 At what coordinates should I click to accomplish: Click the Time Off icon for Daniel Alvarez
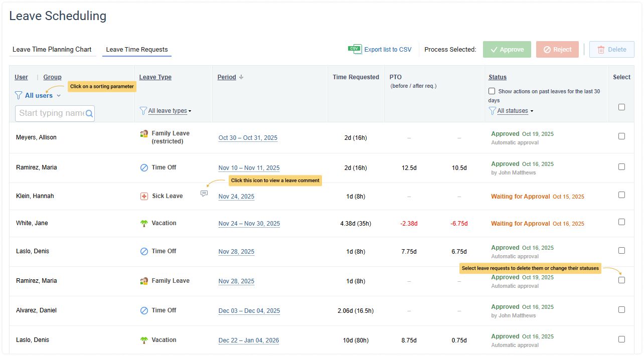(144, 311)
